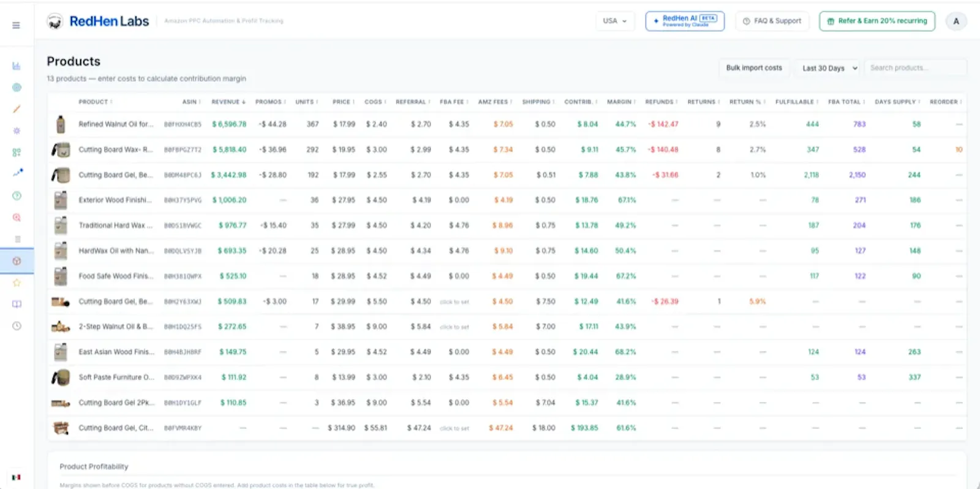Click the yellow star sidebar icon
This screenshot has width=980, height=489.
pyautogui.click(x=17, y=282)
